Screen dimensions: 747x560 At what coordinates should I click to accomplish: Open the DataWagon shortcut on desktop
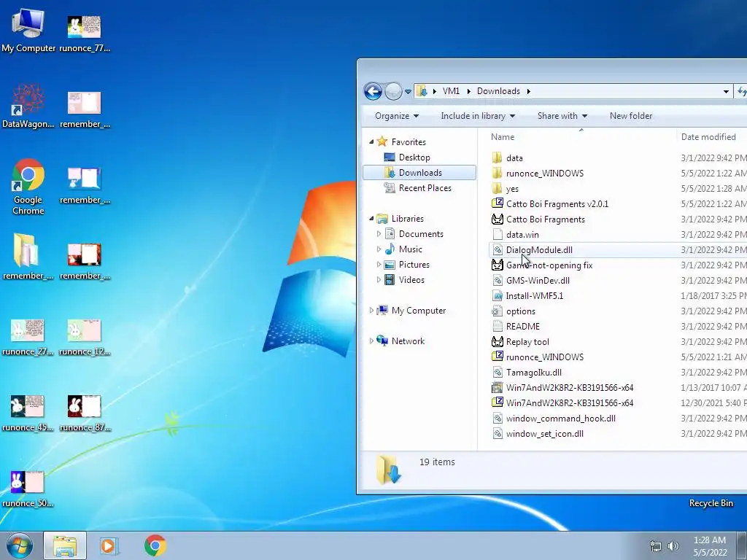(x=28, y=106)
